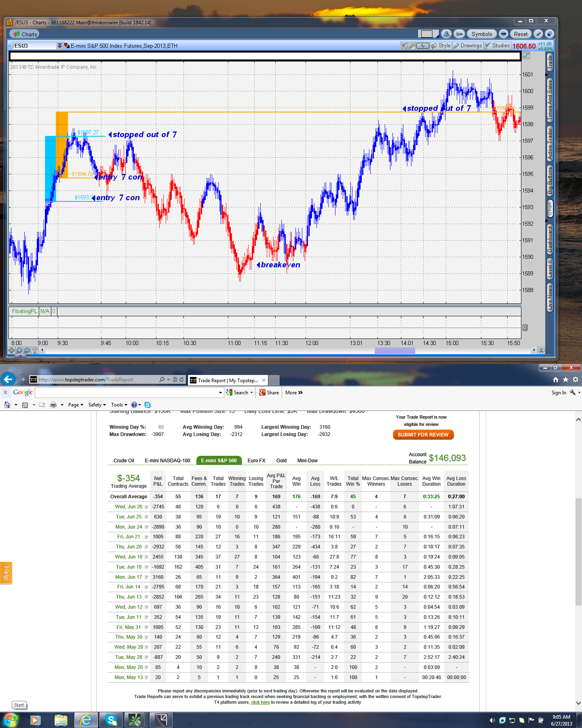This screenshot has width=582, height=728.
Task: Open the browser Tools menu dropdown
Action: pyautogui.click(x=119, y=405)
